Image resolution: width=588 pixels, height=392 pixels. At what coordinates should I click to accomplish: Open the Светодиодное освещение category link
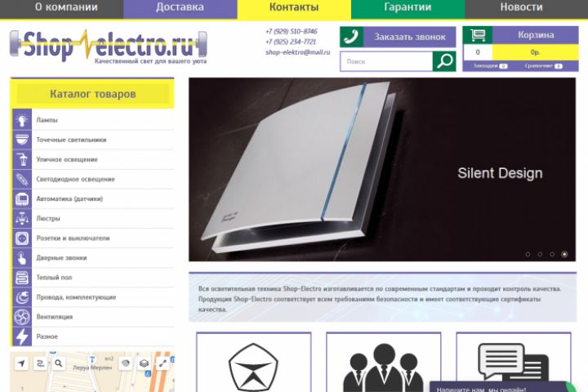pos(75,180)
